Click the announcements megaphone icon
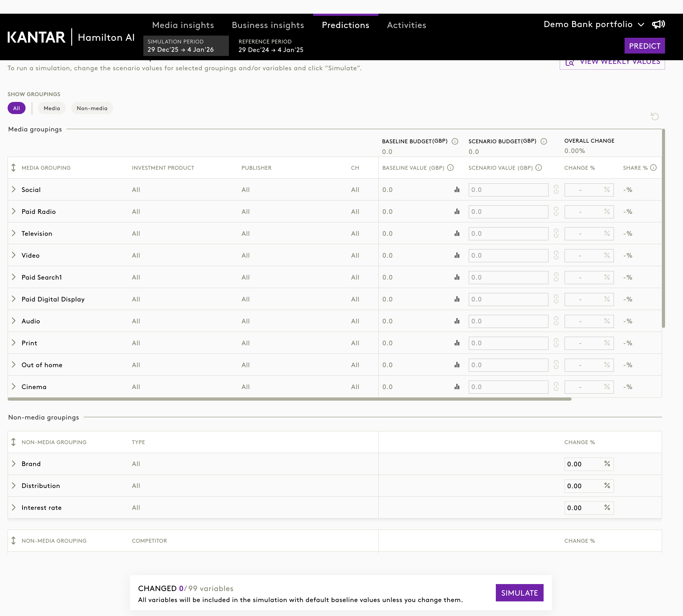Screen dimensions: 683x616 (658, 24)
